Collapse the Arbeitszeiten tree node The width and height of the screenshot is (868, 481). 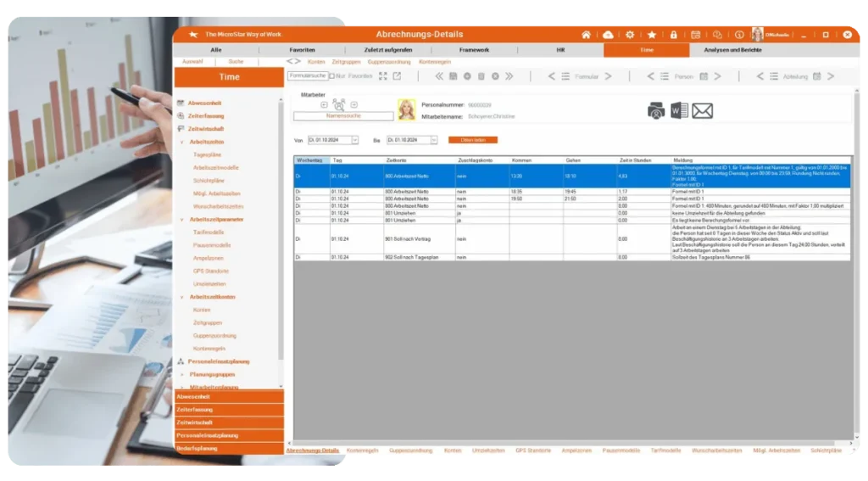(x=181, y=142)
